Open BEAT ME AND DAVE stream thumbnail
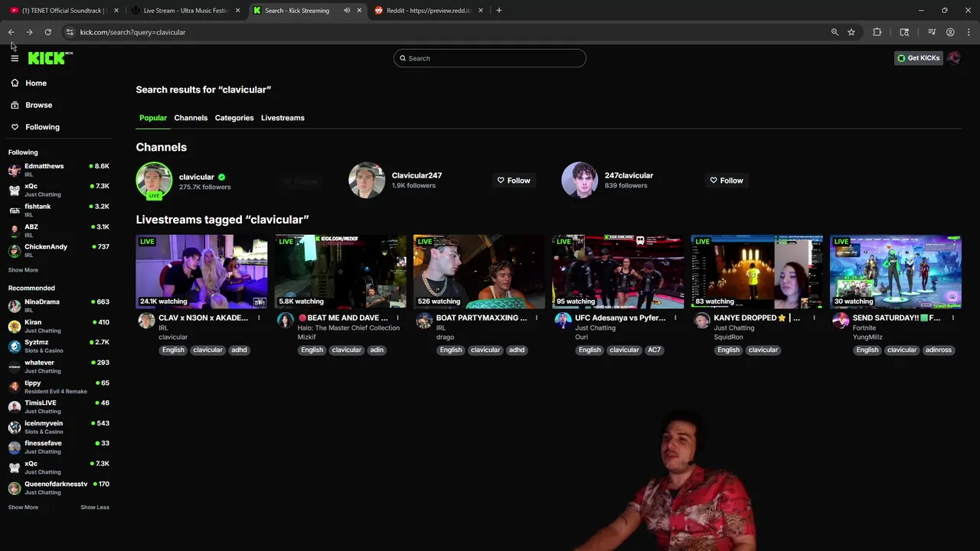Screen dimensions: 980x551 point(341,272)
